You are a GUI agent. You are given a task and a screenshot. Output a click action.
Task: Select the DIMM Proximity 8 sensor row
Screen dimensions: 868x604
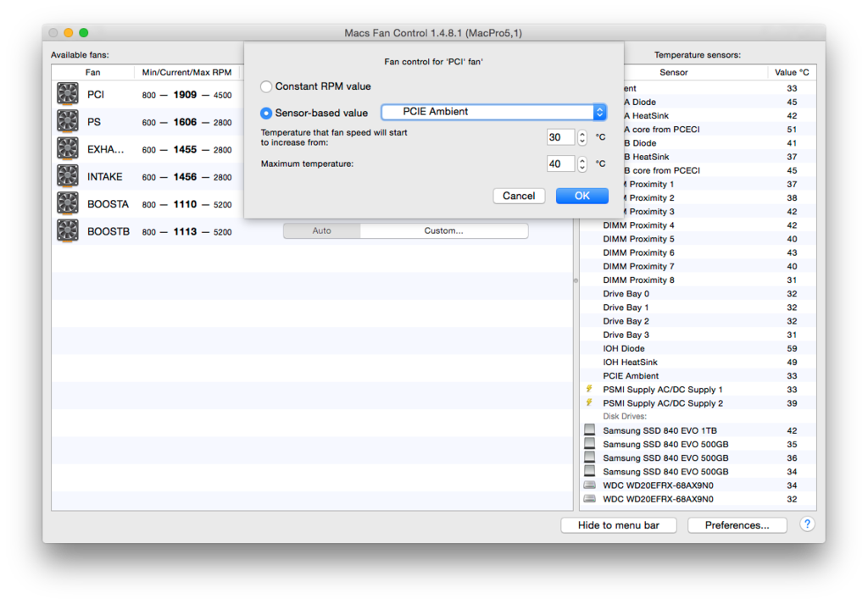pyautogui.click(x=698, y=280)
